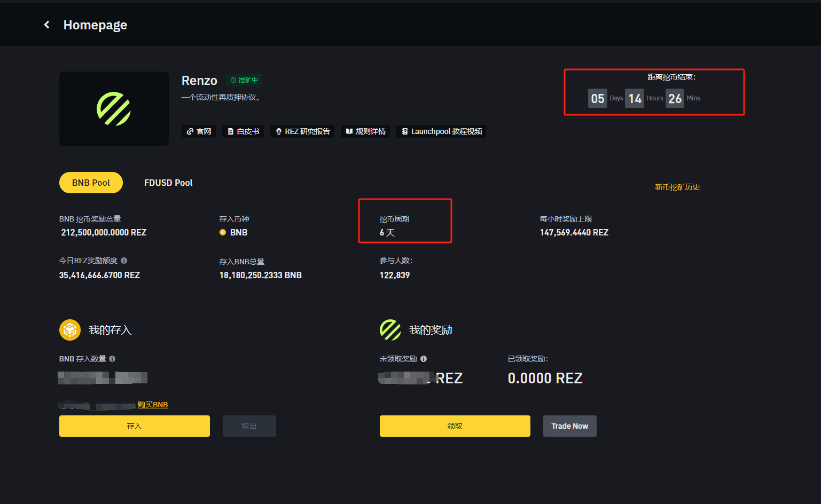Click the back arrow beside Homepage
This screenshot has width=821, height=504.
pos(46,24)
